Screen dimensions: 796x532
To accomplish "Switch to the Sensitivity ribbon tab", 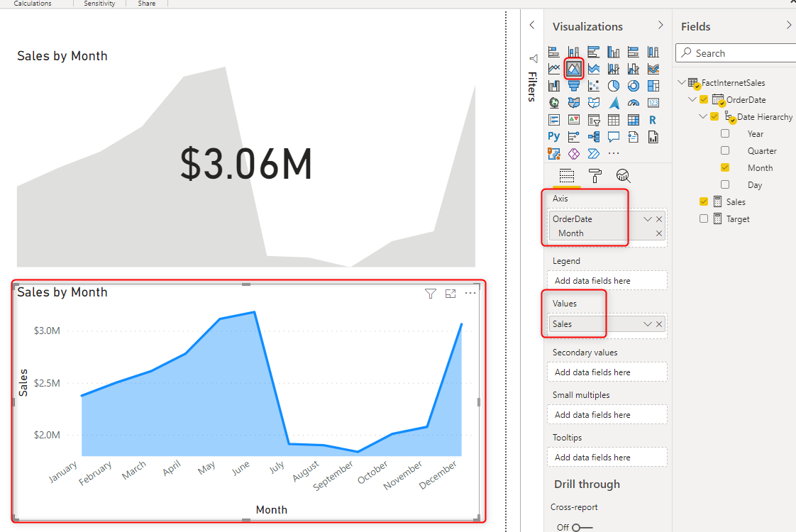I will [x=99, y=4].
